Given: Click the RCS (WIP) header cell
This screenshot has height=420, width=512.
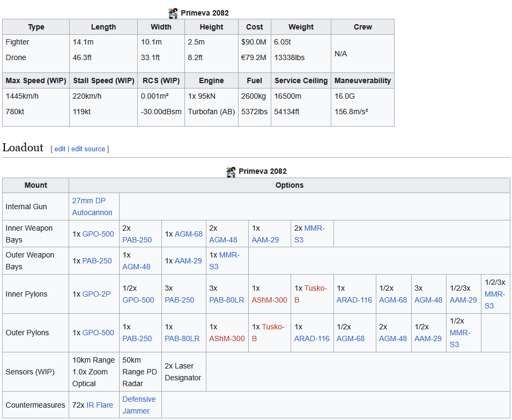Looking at the screenshot, I should (161, 80).
